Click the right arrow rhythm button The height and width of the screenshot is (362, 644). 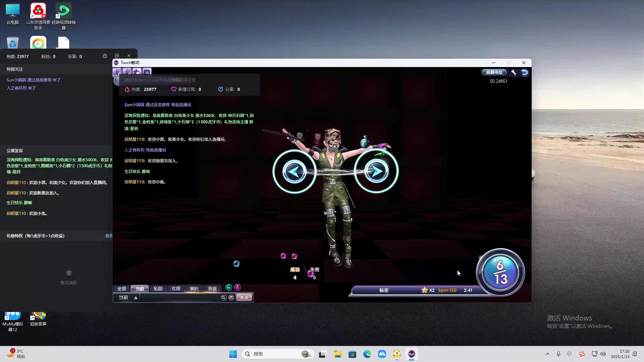point(376,171)
